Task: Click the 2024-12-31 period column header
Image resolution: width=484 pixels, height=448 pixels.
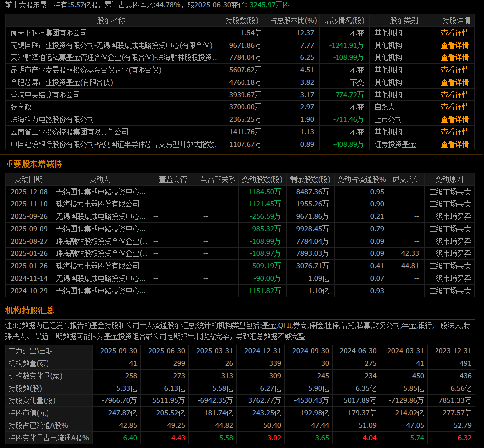Action: (262, 351)
